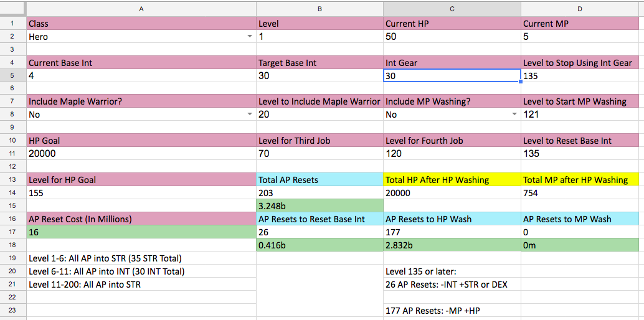Image resolution: width=644 pixels, height=320 pixels.
Task: Click the Include Maple Warrior? header cell
Action: coord(141,101)
